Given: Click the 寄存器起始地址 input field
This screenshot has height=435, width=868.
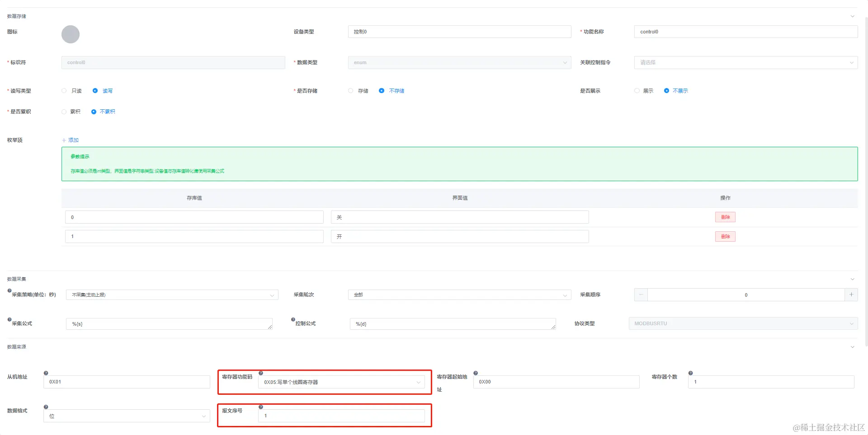Looking at the screenshot, I should click(x=556, y=382).
